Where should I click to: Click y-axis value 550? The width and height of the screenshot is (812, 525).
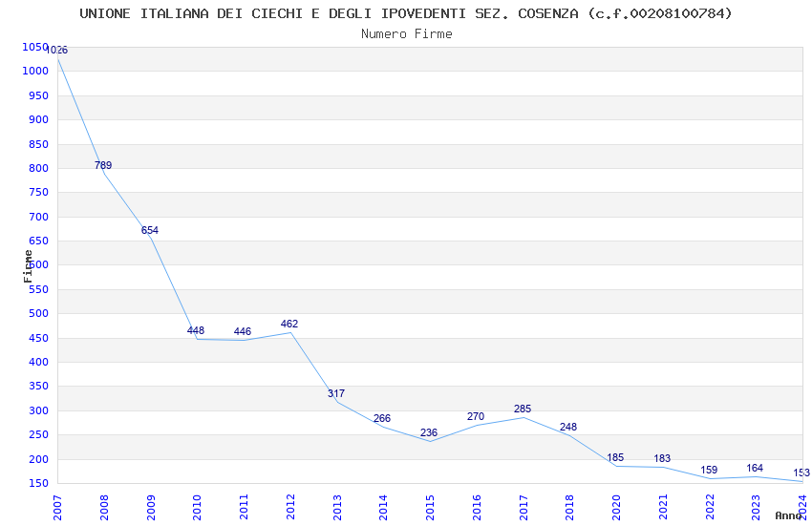pyautogui.click(x=38, y=289)
